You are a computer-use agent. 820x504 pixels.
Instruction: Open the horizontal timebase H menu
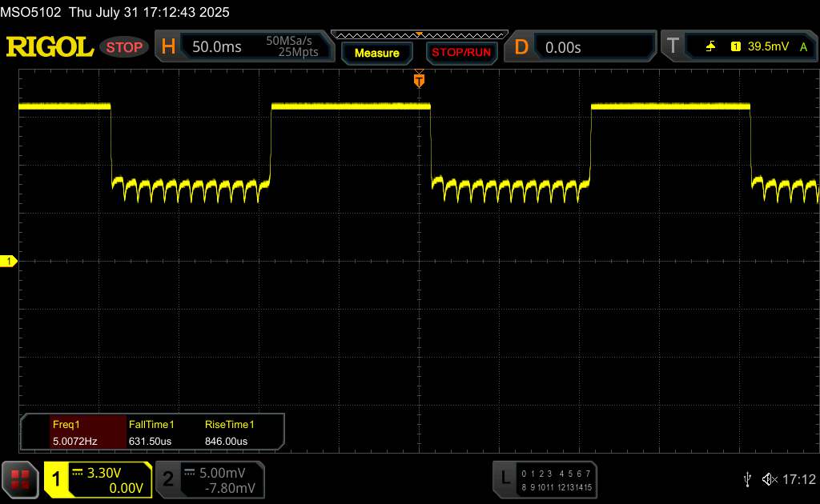tap(168, 47)
